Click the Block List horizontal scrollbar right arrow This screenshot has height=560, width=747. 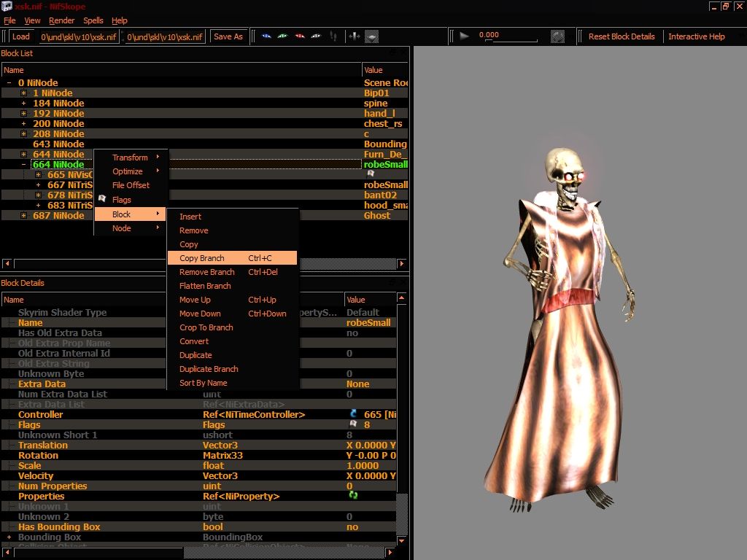[x=402, y=263]
